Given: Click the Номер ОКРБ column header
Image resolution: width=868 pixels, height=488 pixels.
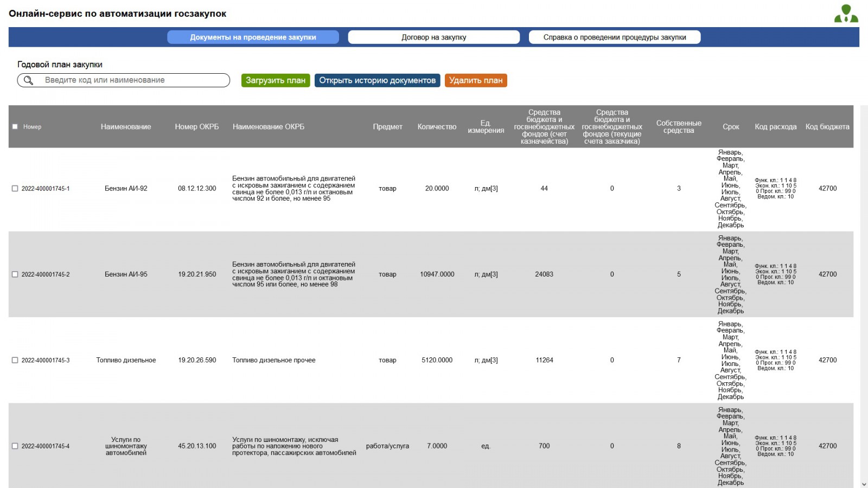Looking at the screenshot, I should 197,127.
